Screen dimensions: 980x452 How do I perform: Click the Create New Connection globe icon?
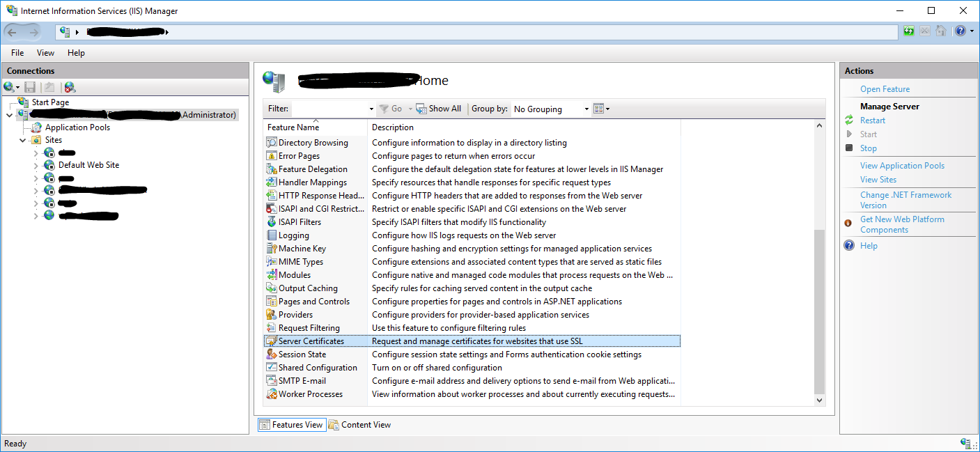(x=8, y=87)
